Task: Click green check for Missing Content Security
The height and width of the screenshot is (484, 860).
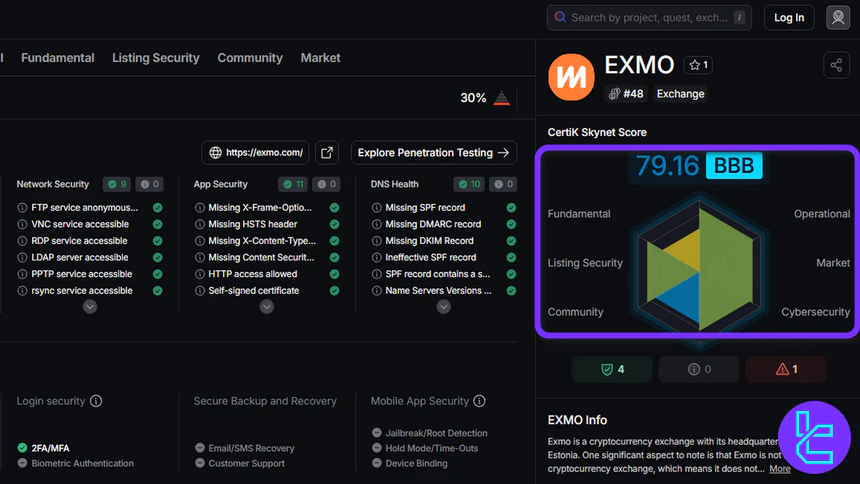Action: 334,257
